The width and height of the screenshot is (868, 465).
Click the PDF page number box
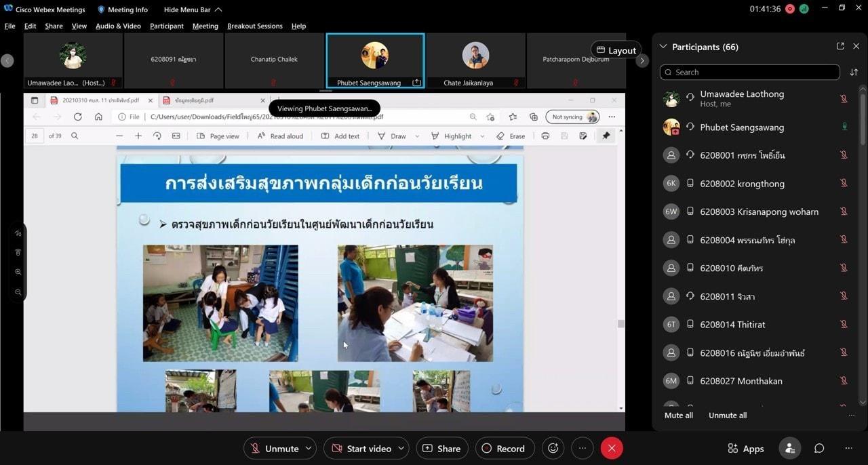click(35, 136)
